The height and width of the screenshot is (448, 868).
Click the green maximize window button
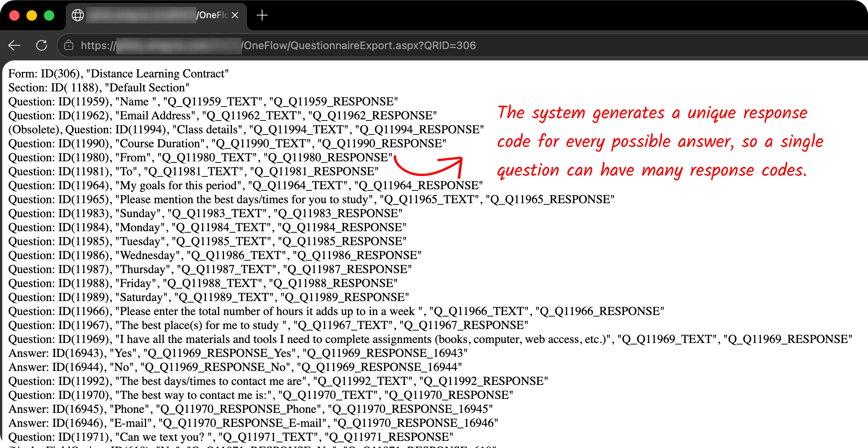(49, 15)
